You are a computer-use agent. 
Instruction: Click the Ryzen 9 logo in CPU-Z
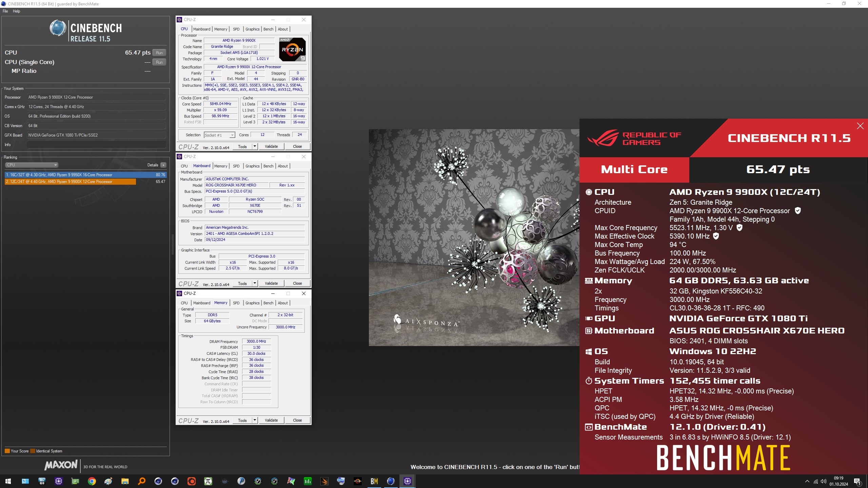point(292,49)
